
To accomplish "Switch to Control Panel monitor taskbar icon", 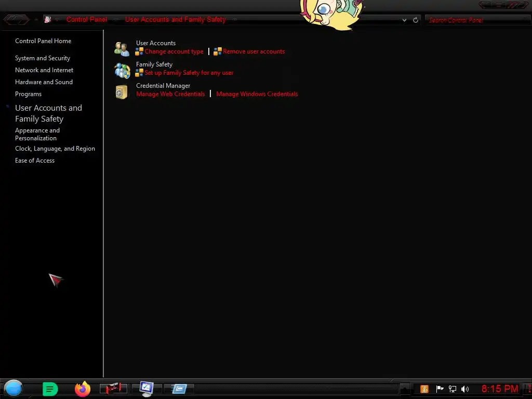I will tap(147, 389).
